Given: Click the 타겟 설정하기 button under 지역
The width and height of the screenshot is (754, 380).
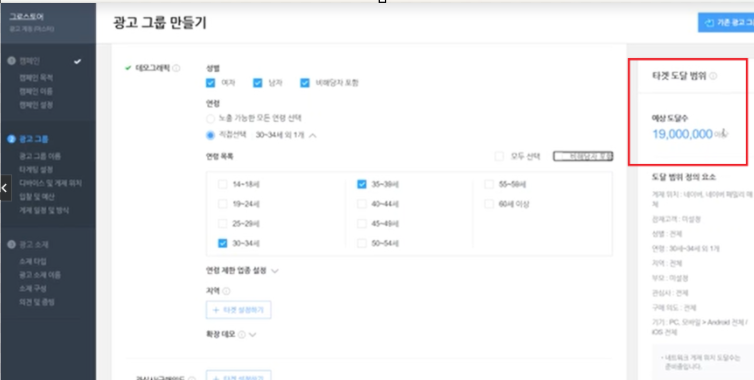Looking at the screenshot, I should [x=239, y=310].
